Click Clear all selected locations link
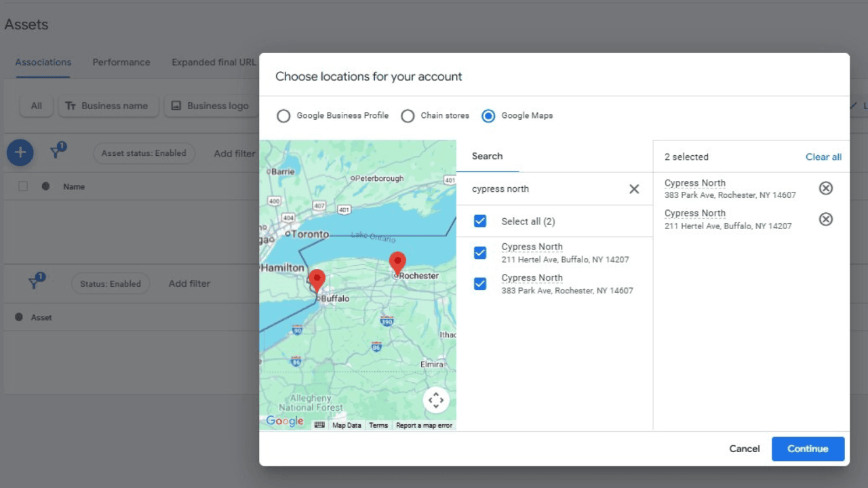 point(823,157)
